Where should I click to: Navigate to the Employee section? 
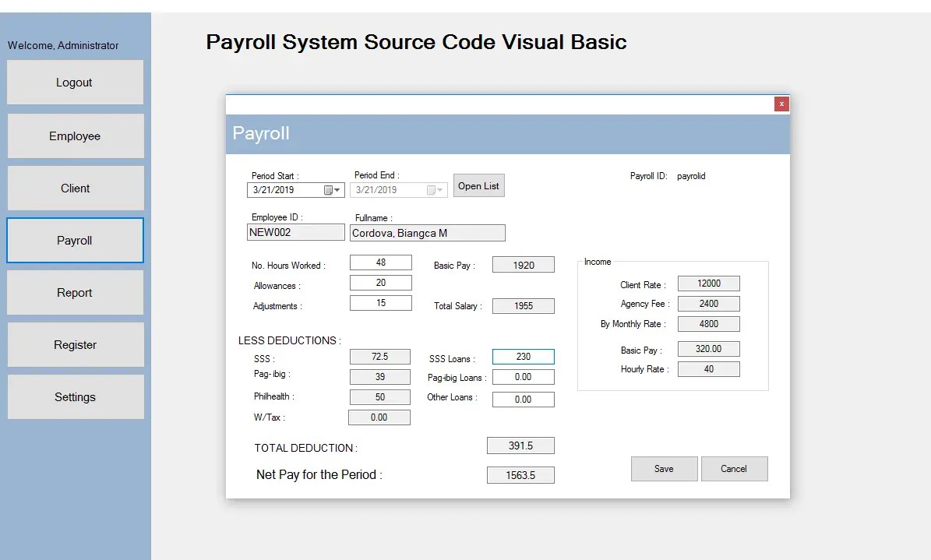[x=75, y=136]
